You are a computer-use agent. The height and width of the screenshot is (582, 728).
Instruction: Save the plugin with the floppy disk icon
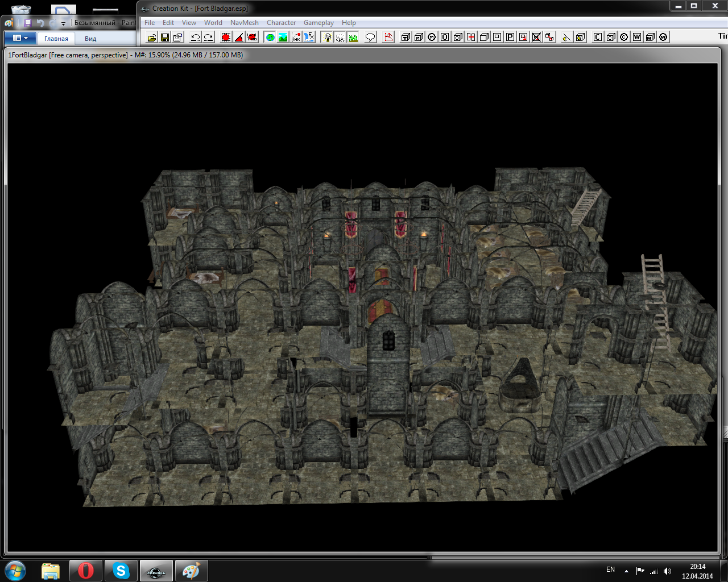(165, 37)
